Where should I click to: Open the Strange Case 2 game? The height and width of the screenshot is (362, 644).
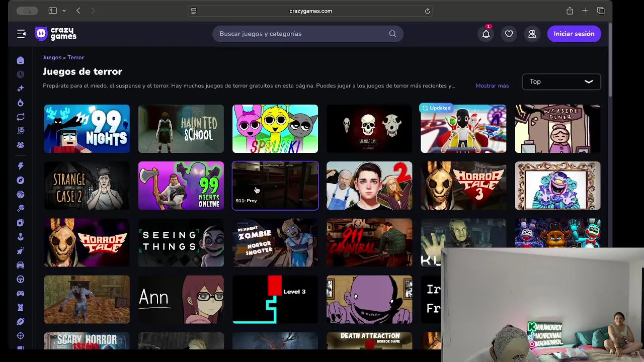click(x=87, y=186)
